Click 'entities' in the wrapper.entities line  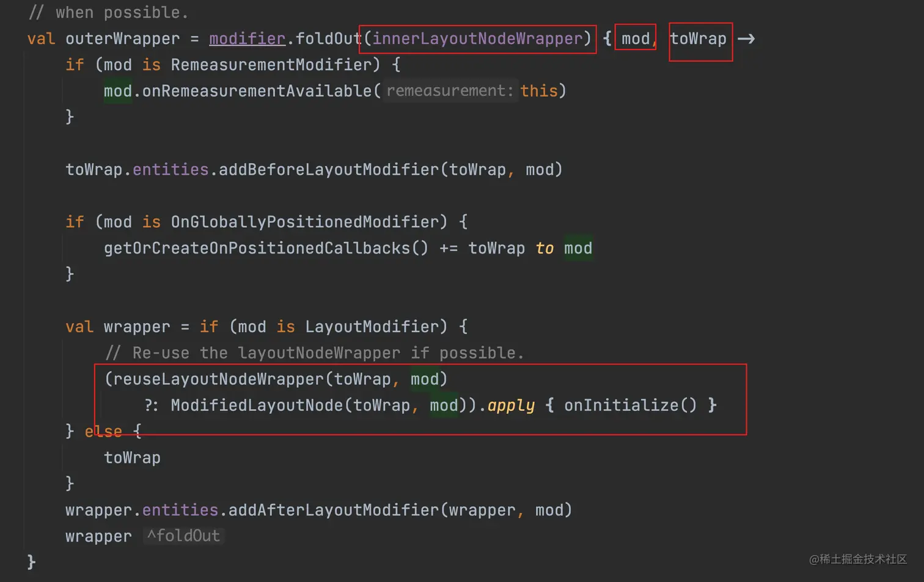click(x=180, y=510)
